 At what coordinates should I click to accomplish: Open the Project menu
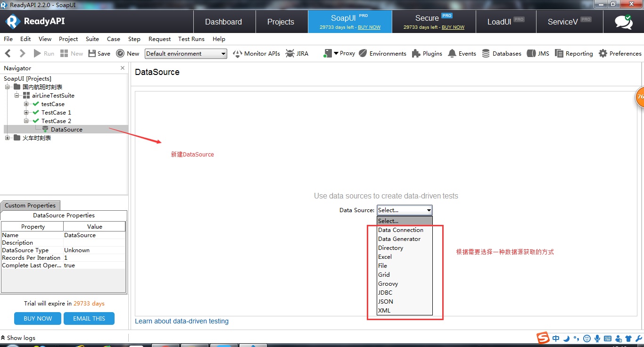coord(68,39)
